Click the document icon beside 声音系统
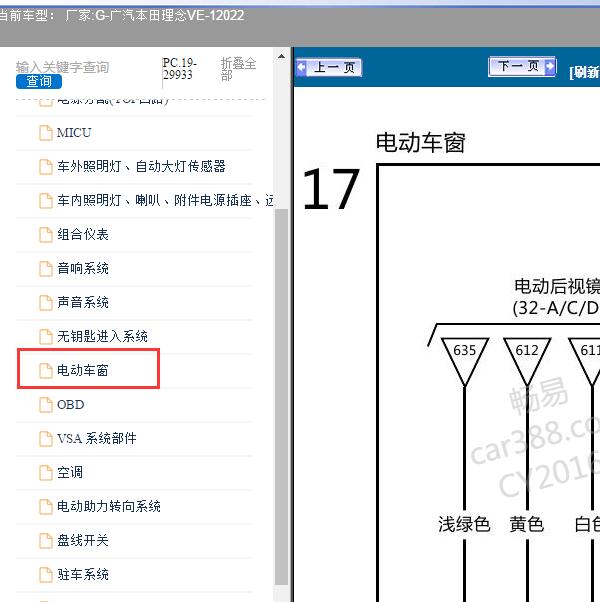This screenshot has height=602, width=600. pos(46,303)
